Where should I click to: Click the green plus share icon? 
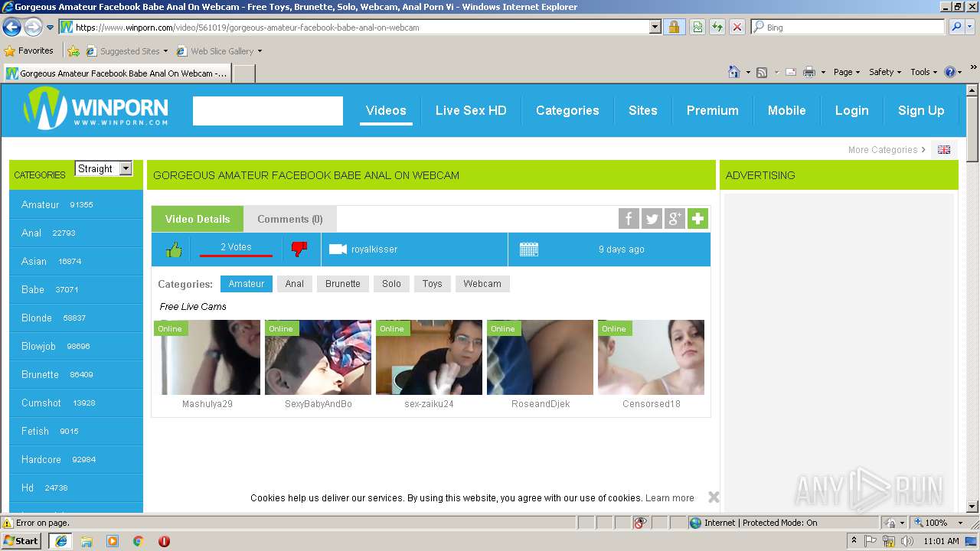click(697, 219)
